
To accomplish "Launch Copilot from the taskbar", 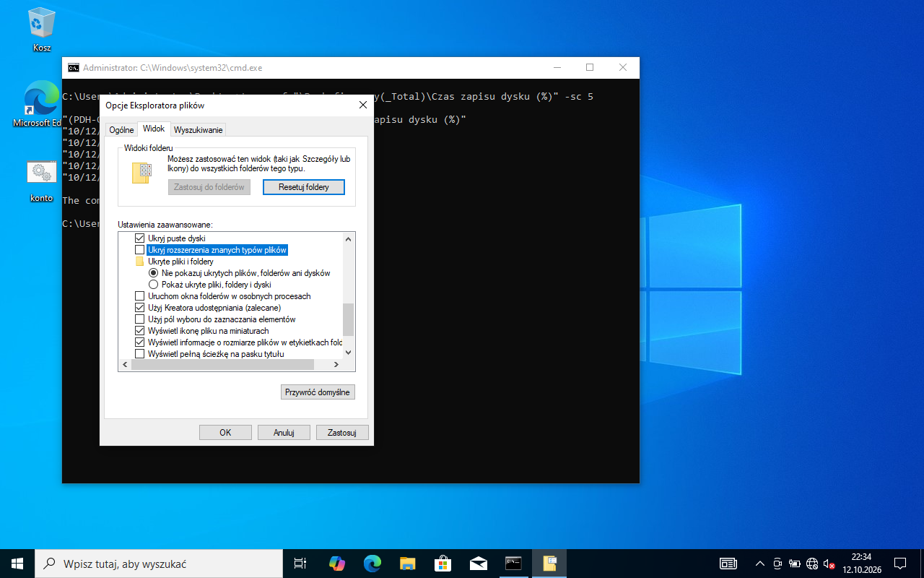I will click(x=336, y=564).
